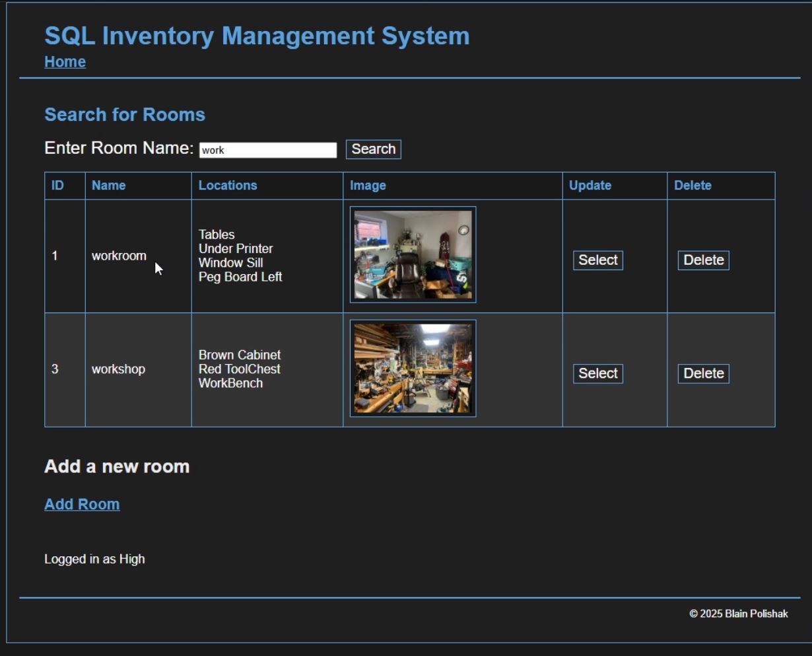Click the Peg Board Left location text
Screen dimensions: 812x656
click(240, 277)
